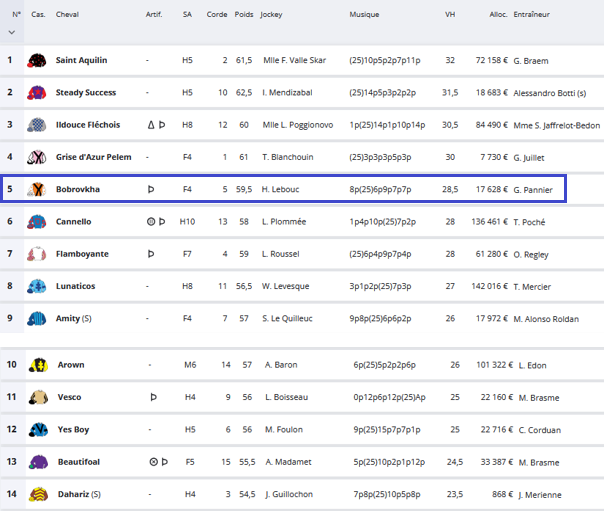Expand the sort chevron under N° column

(x=12, y=32)
